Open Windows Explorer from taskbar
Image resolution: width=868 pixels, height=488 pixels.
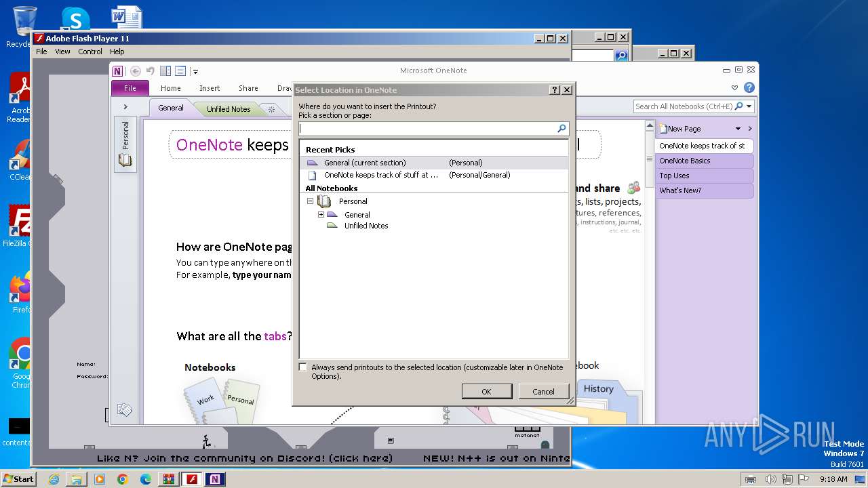click(x=77, y=479)
